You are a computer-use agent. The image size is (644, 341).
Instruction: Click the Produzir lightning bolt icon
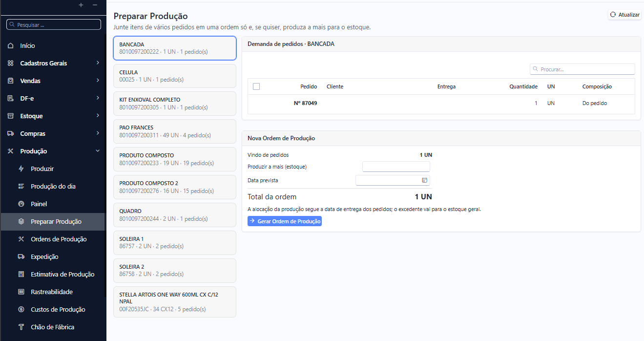point(21,169)
